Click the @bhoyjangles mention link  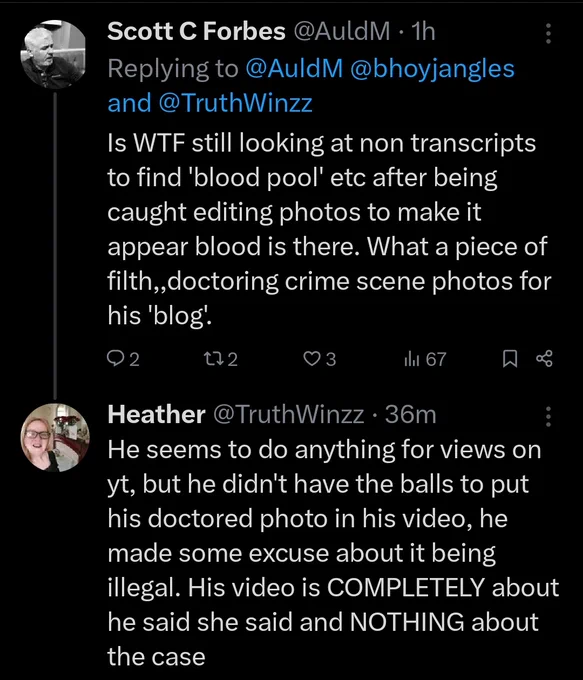point(432,69)
